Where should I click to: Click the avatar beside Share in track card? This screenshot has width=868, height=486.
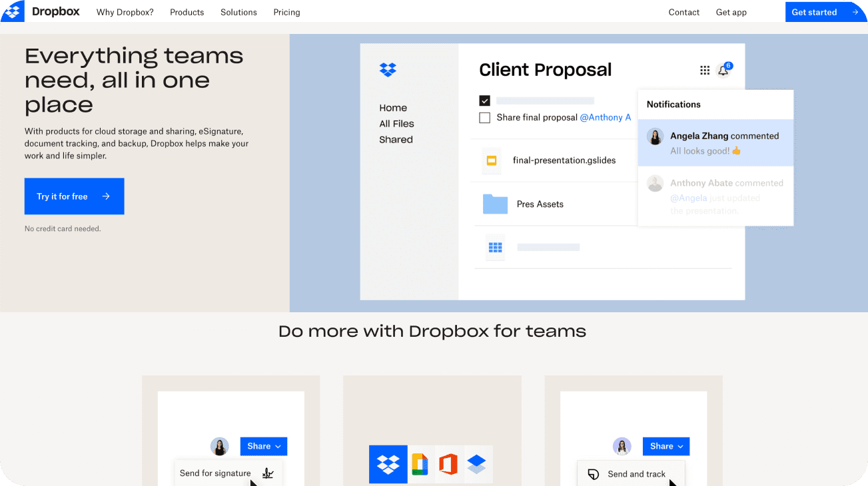[622, 446]
